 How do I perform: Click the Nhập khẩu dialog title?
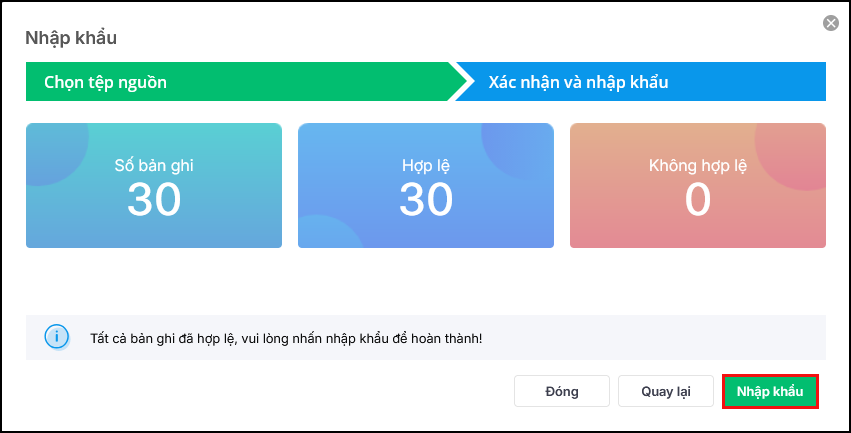pos(71,38)
